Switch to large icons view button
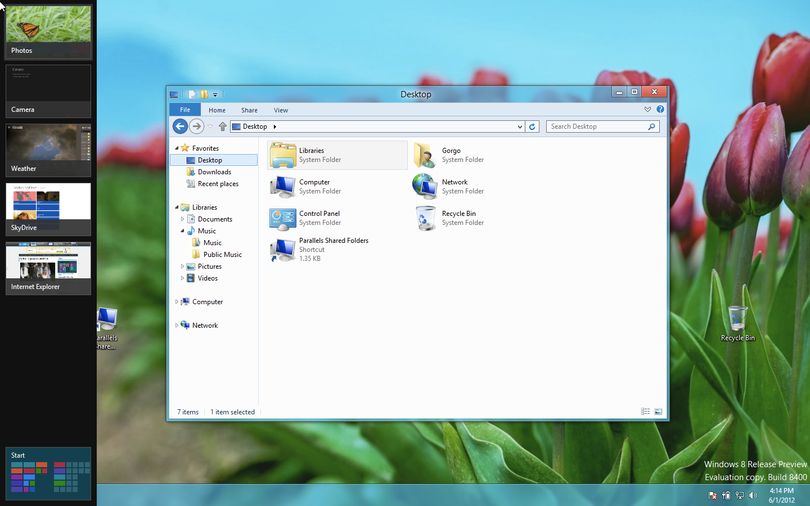Image resolution: width=810 pixels, height=506 pixels. click(x=658, y=412)
